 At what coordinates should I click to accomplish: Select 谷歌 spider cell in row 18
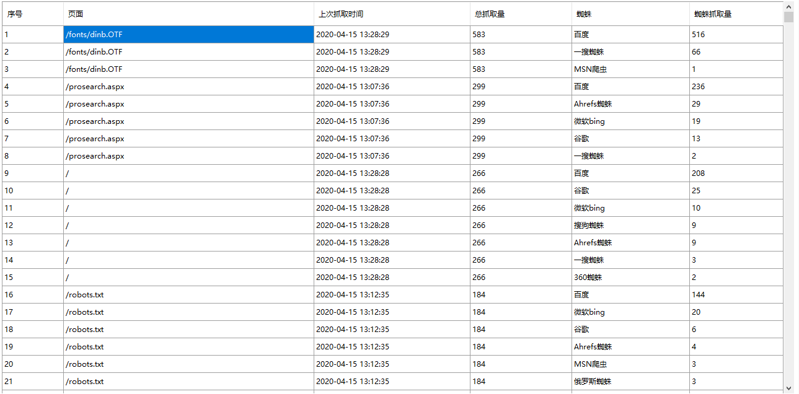click(x=630, y=329)
